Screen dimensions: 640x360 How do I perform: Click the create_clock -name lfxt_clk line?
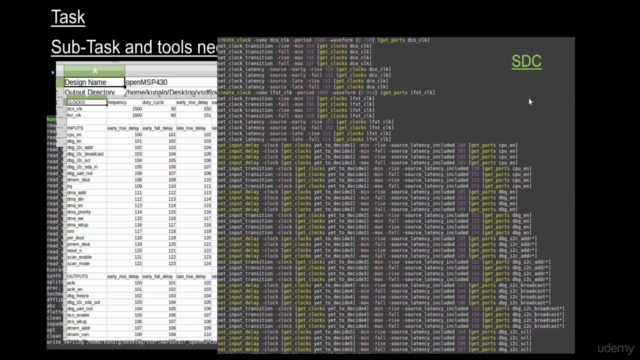pyautogui.click(x=326, y=93)
